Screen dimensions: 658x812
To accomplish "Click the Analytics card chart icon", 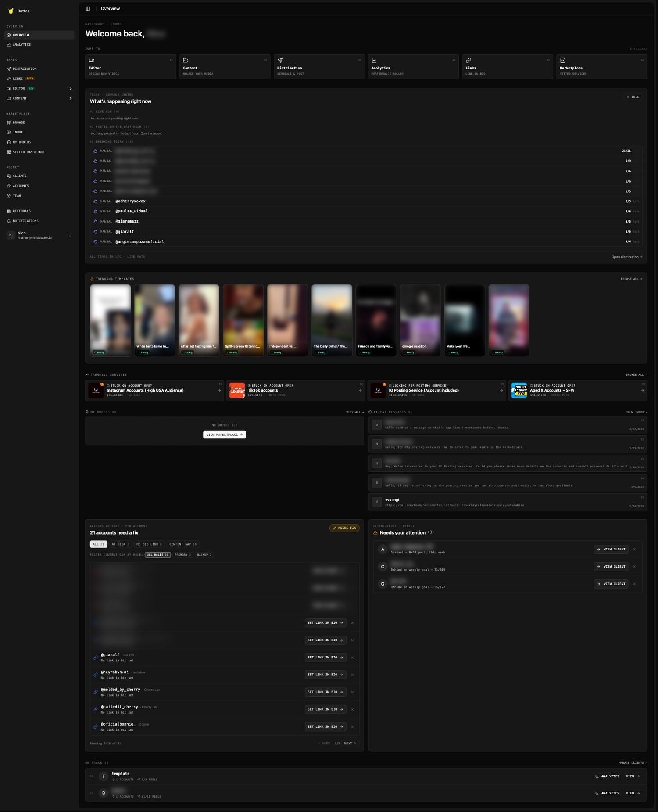I will (374, 61).
